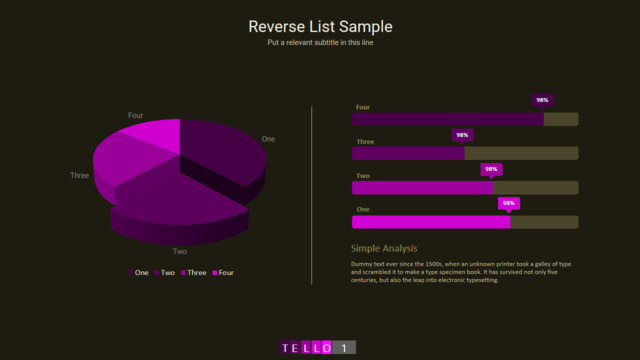Click the 98% callout above the One bar
640x360 pixels.
[509, 203]
